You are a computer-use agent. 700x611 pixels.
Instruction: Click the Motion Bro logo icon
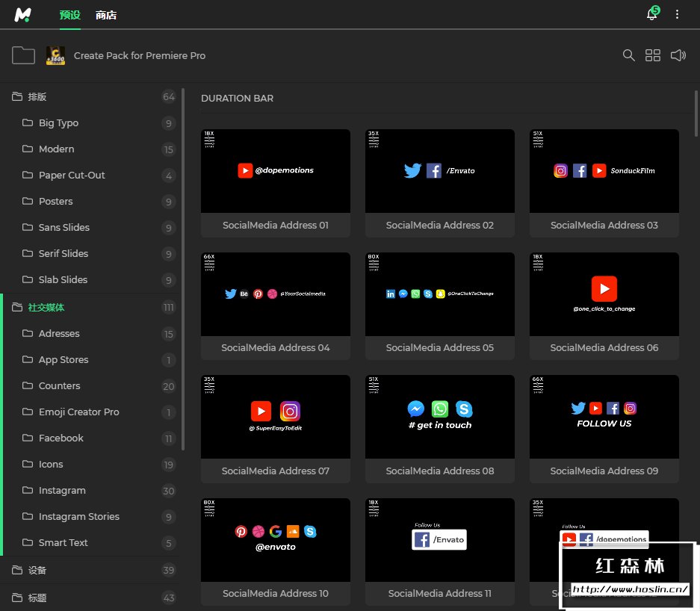(x=24, y=14)
